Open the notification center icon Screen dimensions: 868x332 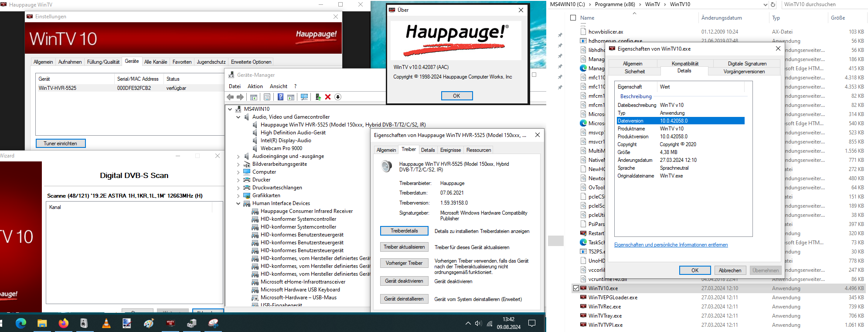tap(532, 323)
